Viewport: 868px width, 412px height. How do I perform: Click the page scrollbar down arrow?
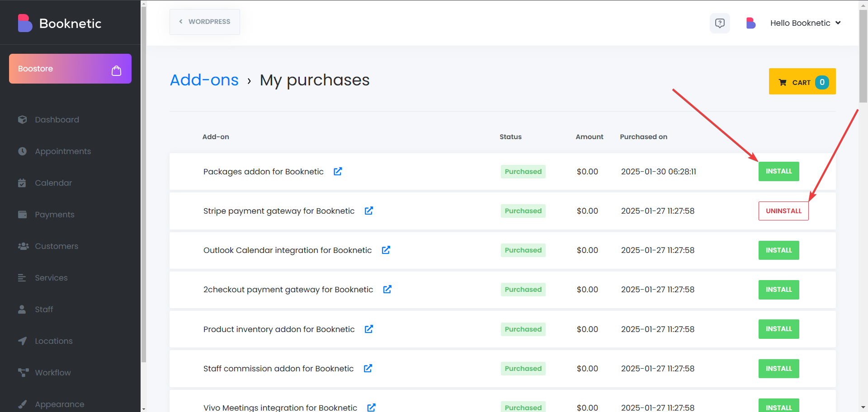click(863, 408)
